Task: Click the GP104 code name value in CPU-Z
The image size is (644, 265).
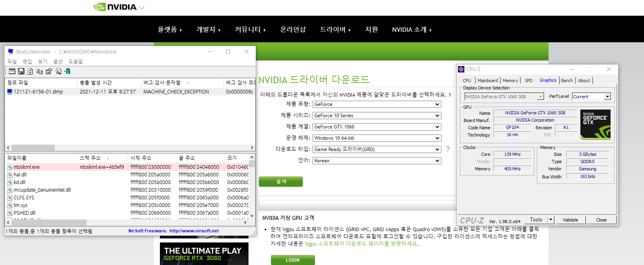Action: 512,127
